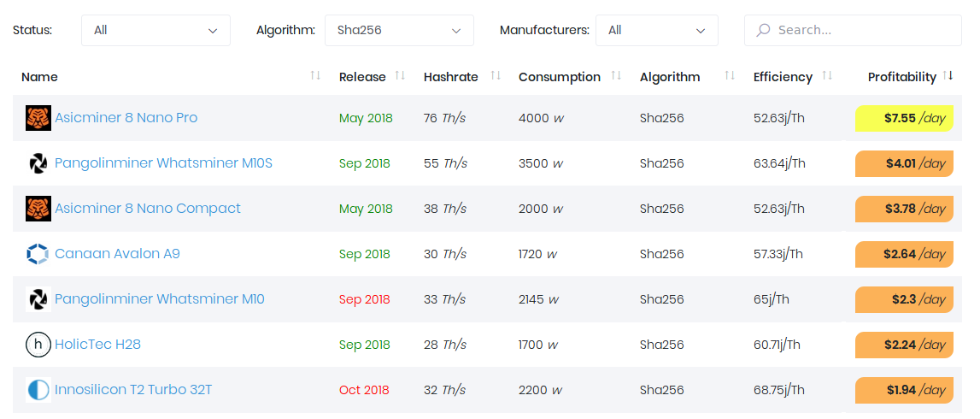Click red Sep 2018 date for Whatsminer M10
The height and width of the screenshot is (419, 980).
(x=364, y=299)
